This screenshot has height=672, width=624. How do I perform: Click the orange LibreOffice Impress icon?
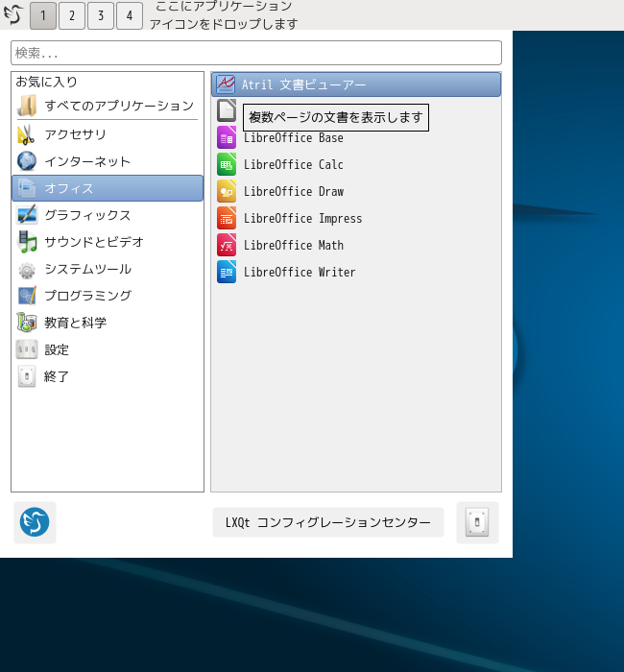click(x=227, y=218)
